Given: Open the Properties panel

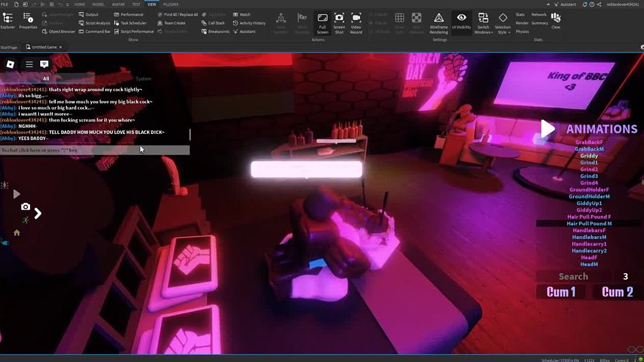Looking at the screenshot, I should tap(28, 21).
